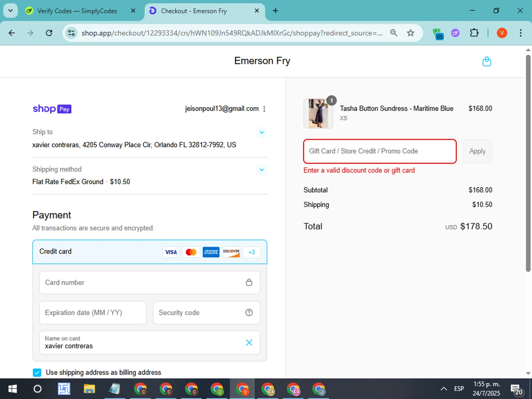Viewport: 532px width, 399px height.
Task: Open the Security code help icon
Action: click(x=249, y=312)
